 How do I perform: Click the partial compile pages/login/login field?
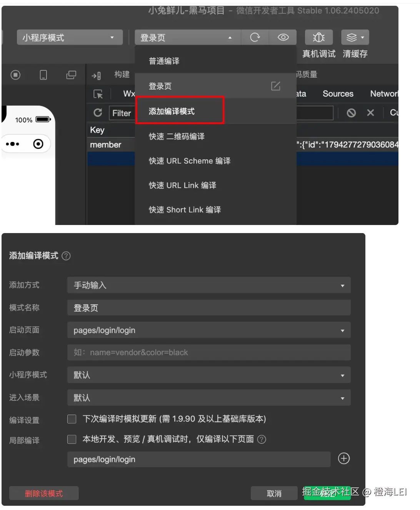199,459
